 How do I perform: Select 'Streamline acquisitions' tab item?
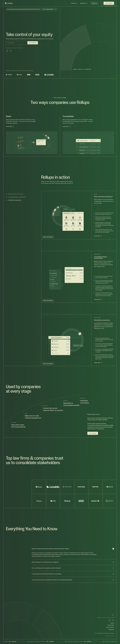[13, 200]
